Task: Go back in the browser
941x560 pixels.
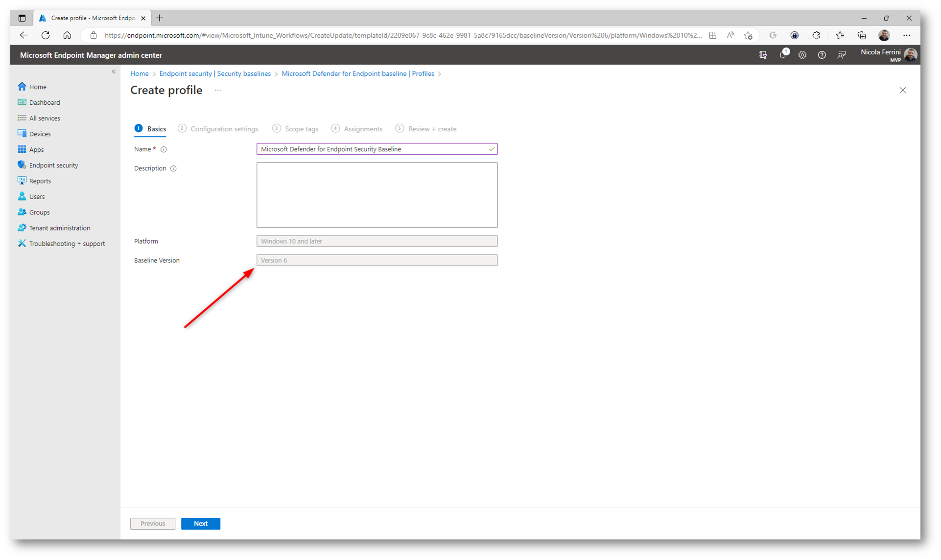Action: 24,35
